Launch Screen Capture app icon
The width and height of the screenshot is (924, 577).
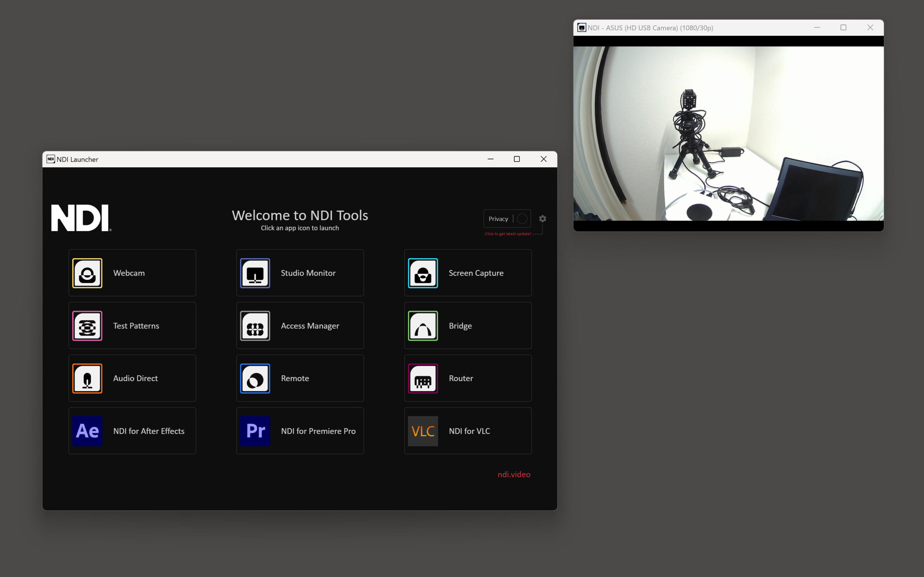click(423, 273)
